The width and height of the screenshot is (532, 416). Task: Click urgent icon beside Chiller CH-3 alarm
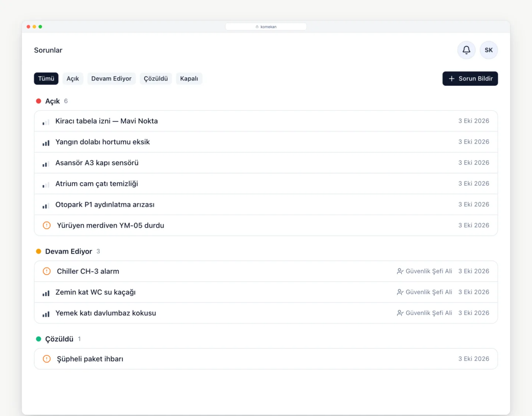tap(47, 271)
